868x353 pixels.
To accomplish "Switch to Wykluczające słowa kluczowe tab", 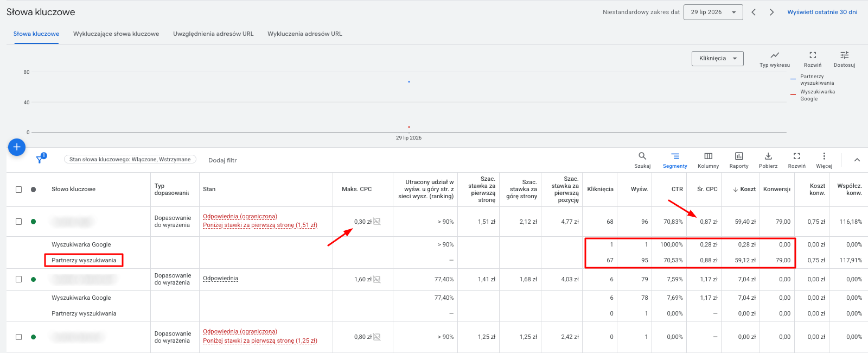I will pyautogui.click(x=116, y=34).
